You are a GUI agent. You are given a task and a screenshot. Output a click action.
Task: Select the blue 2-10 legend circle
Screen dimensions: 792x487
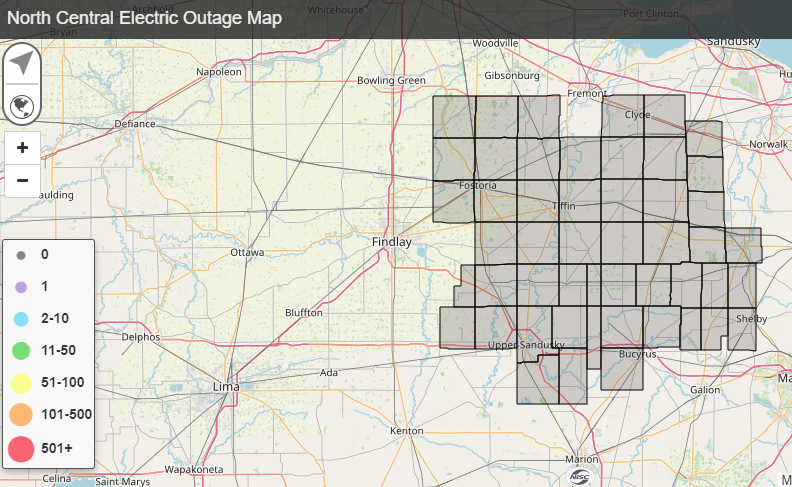click(x=21, y=319)
